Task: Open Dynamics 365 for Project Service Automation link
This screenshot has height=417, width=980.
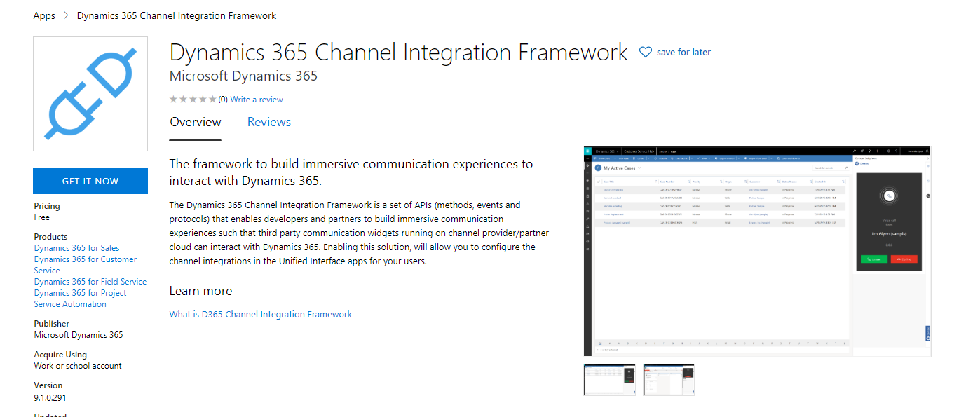Action: [81, 299]
